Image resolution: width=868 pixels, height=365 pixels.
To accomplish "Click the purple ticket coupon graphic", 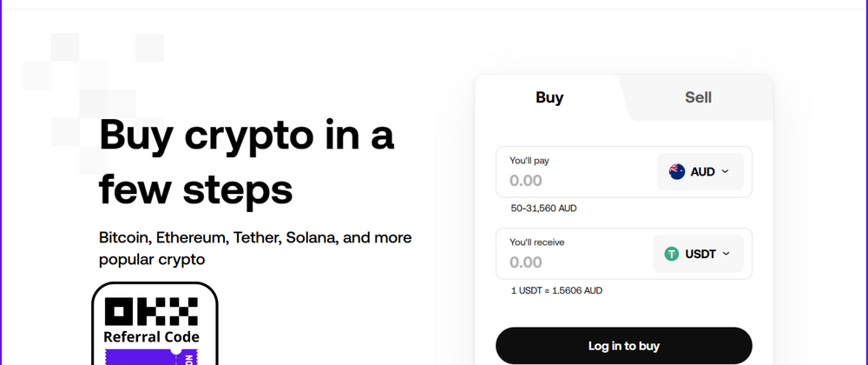I will (x=154, y=356).
